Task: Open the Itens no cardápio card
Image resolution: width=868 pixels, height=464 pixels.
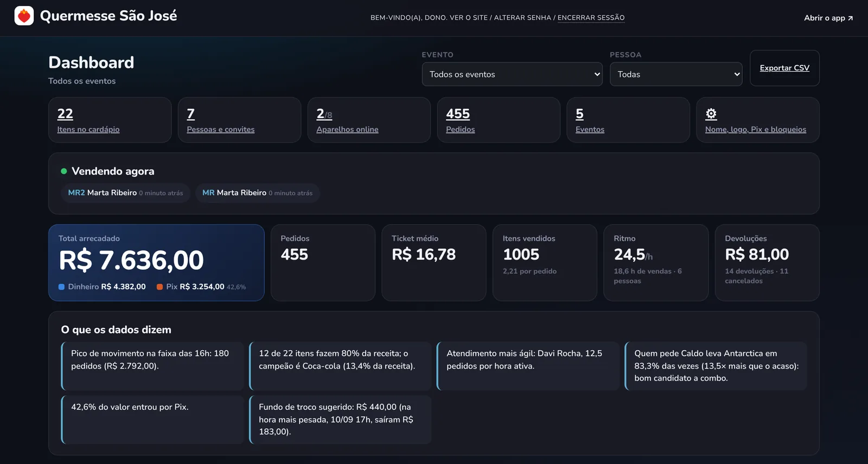Action: pyautogui.click(x=110, y=120)
